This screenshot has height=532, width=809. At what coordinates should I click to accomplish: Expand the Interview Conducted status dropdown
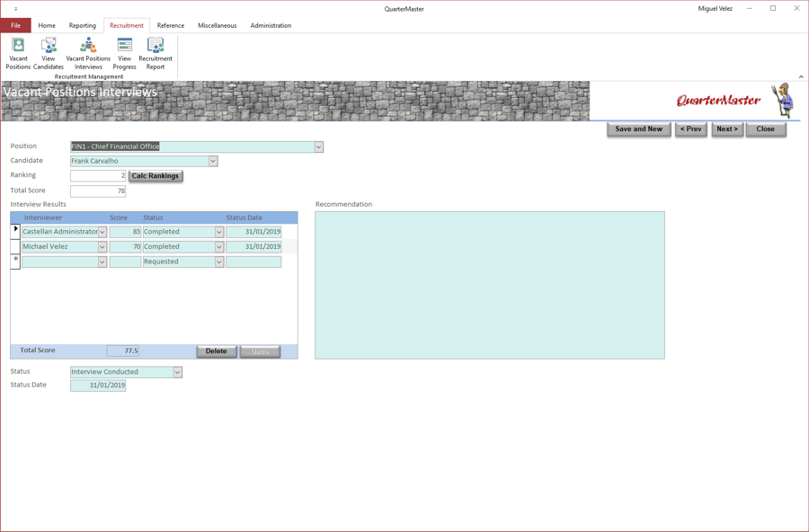pyautogui.click(x=177, y=372)
